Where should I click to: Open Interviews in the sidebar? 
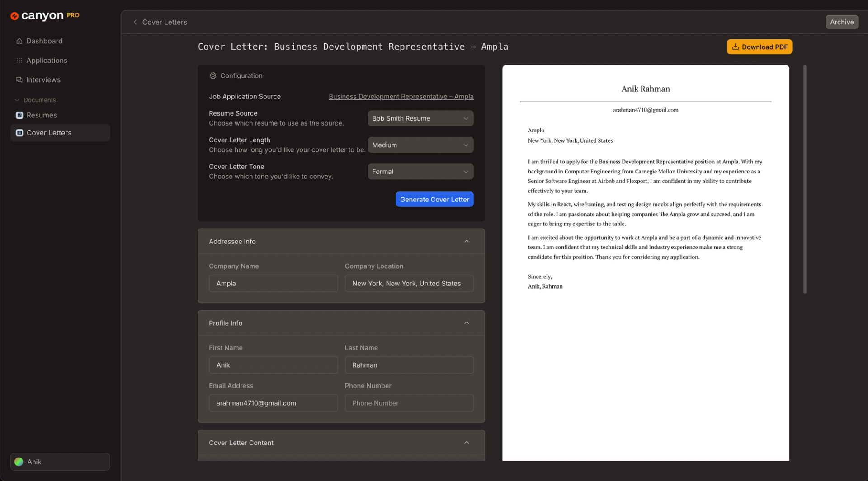(60, 80)
